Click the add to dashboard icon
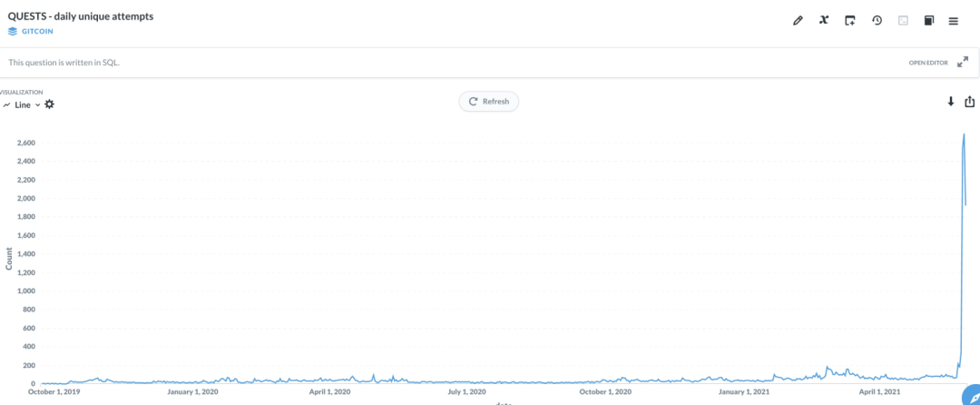Screen dimensions: 980x405 (850, 21)
